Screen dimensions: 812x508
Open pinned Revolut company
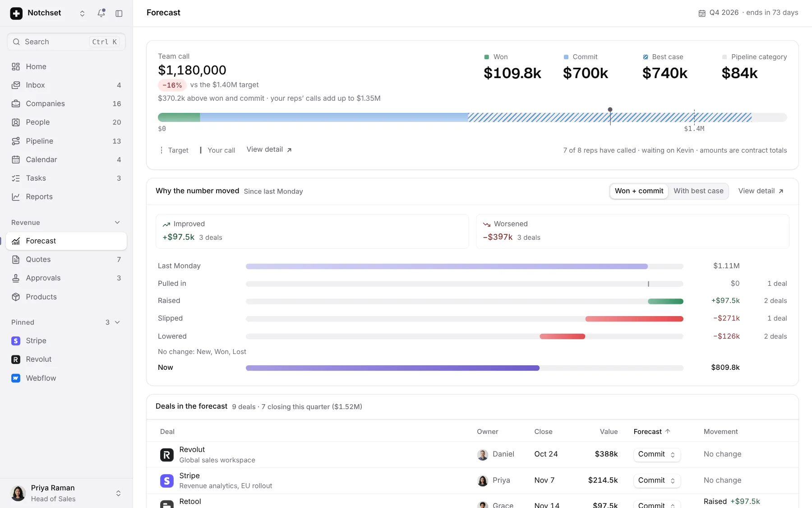click(x=66, y=359)
